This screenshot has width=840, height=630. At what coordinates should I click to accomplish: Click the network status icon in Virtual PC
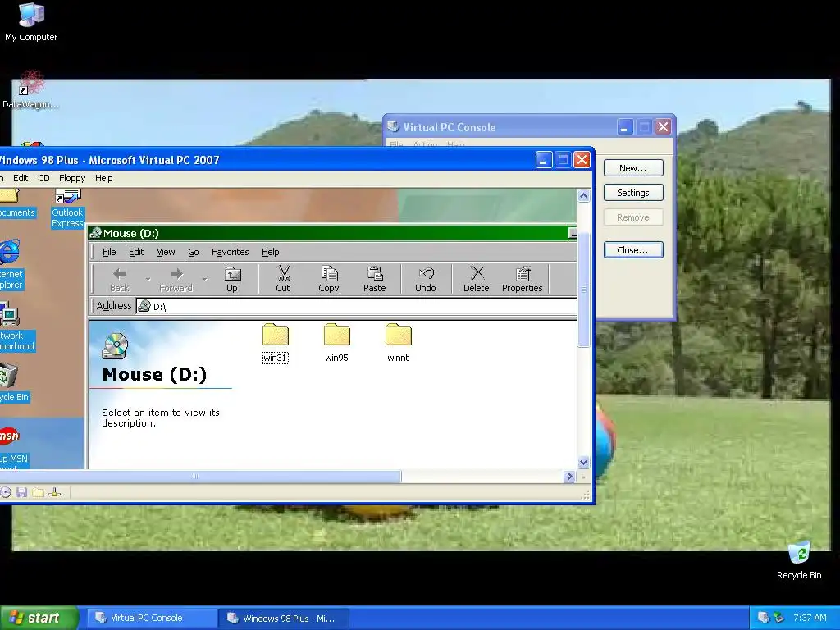click(55, 492)
